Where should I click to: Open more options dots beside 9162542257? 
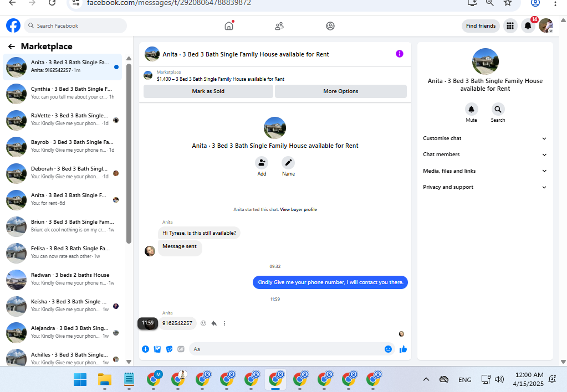[x=224, y=323]
